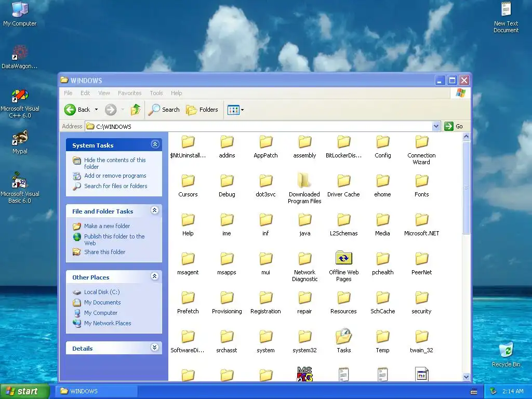Viewport: 532px width, 399px height.
Task: Click Share this folder link
Action: (104, 252)
